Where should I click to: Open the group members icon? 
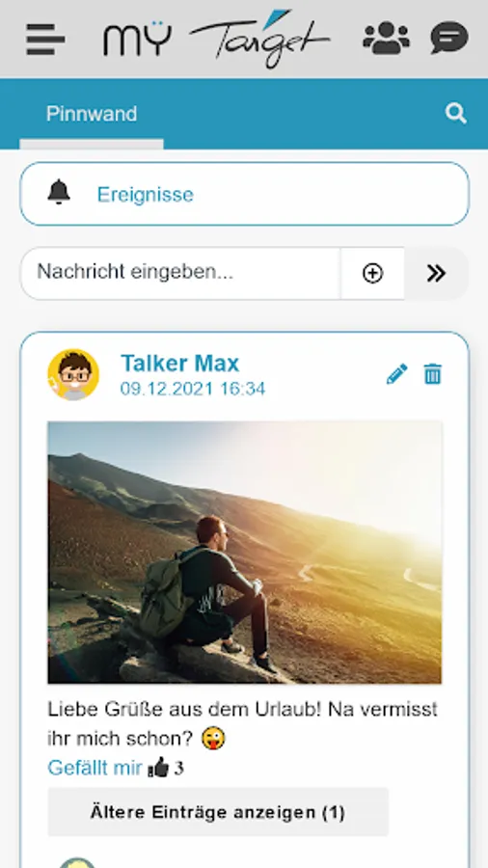tap(386, 38)
